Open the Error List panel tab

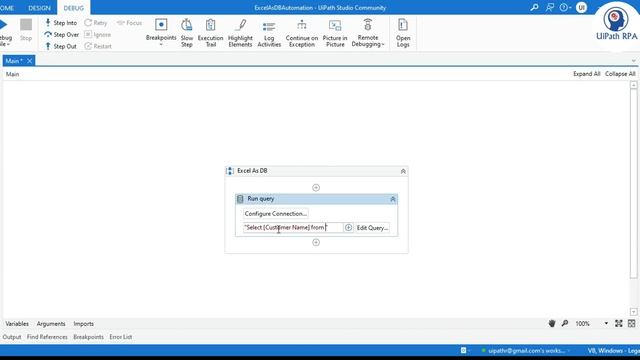120,337
